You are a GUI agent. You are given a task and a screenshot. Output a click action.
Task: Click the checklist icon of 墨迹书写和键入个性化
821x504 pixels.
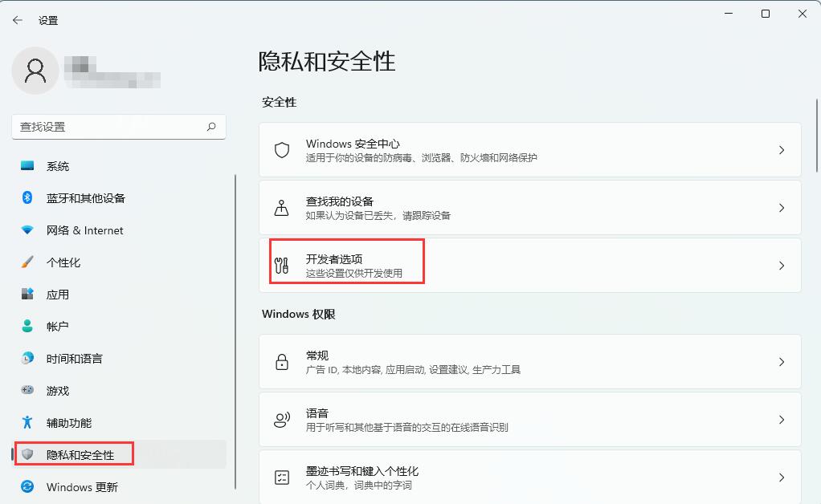tap(282, 478)
